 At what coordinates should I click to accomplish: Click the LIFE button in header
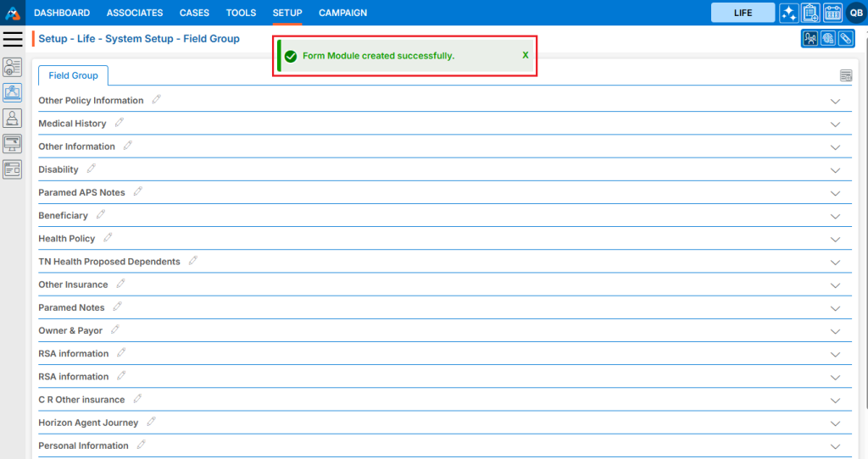click(x=743, y=13)
